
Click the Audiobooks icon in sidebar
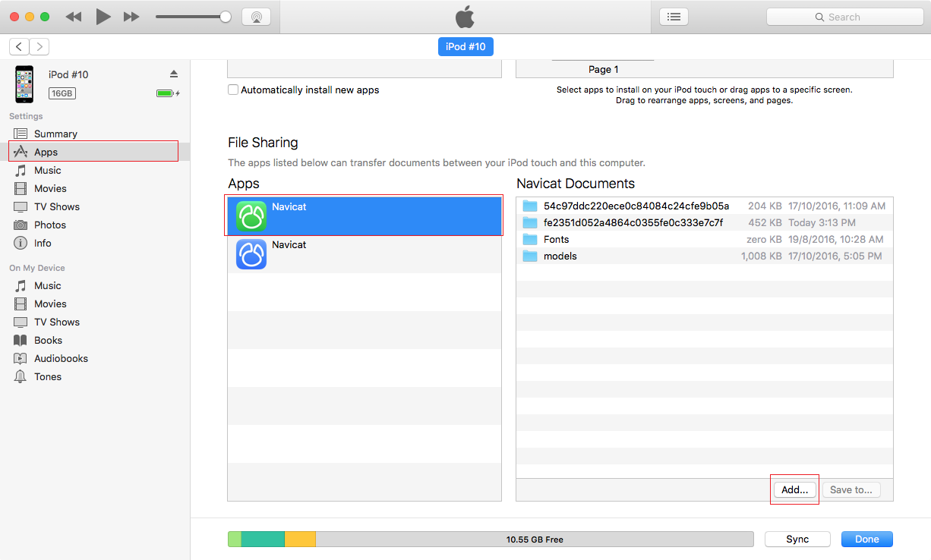pos(21,358)
